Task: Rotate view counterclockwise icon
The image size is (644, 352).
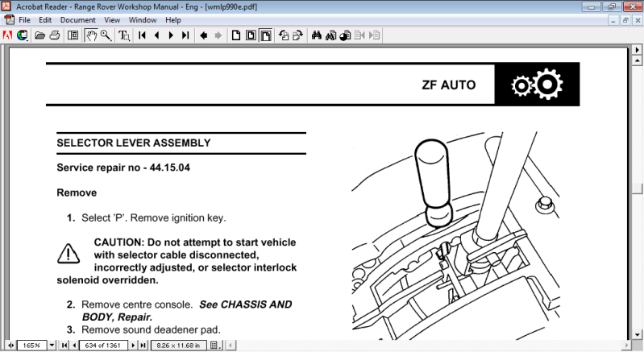Action: pyautogui.click(x=284, y=35)
